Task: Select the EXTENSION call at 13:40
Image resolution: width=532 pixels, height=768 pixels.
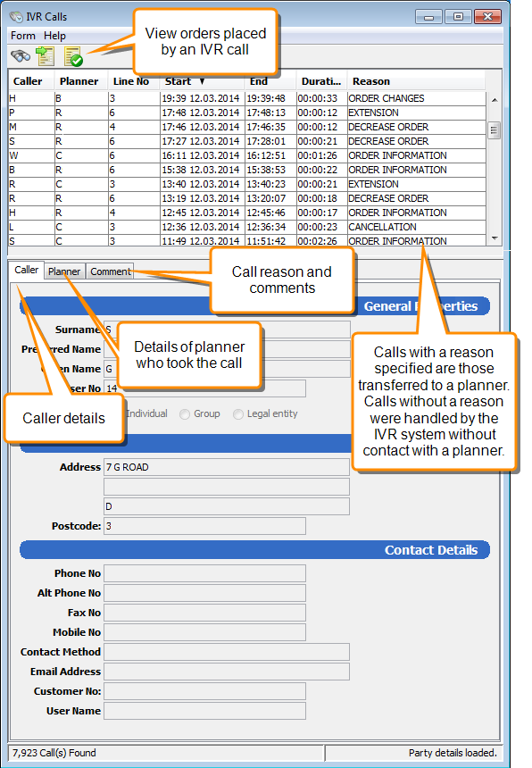Action: [x=247, y=184]
